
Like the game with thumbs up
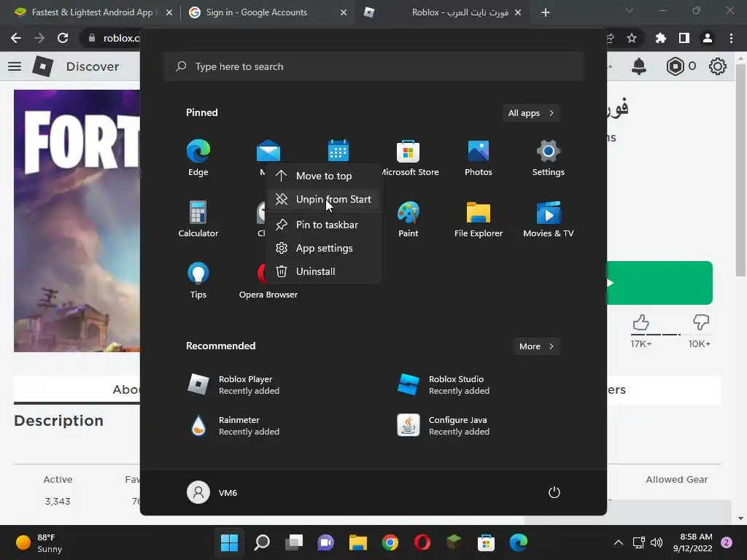641,322
